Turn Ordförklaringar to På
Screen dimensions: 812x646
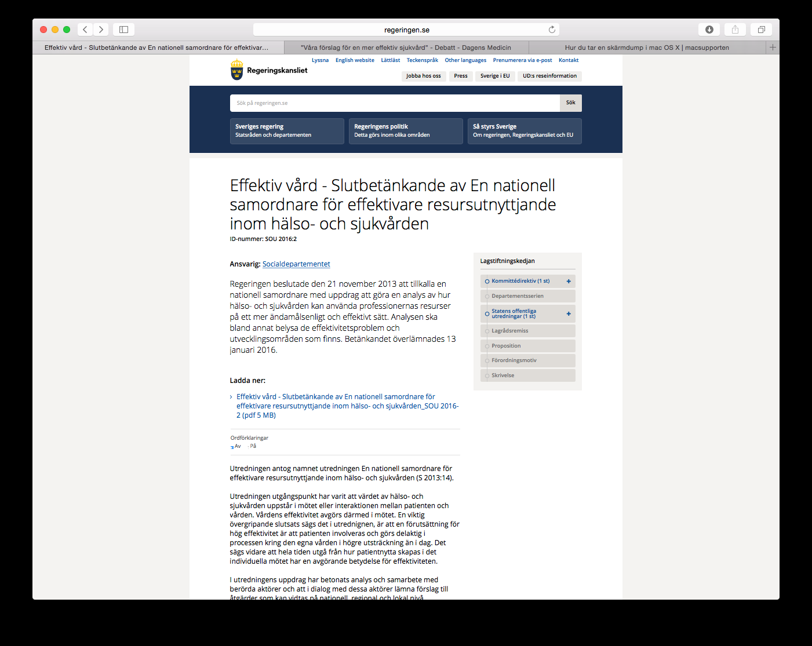pyautogui.click(x=252, y=446)
